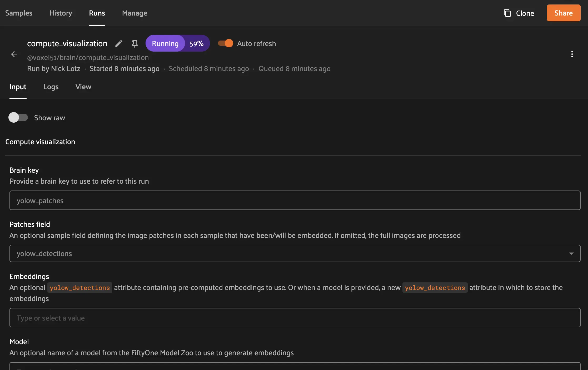Open the History tab
Screen dimensions: 588x370
pos(61,13)
